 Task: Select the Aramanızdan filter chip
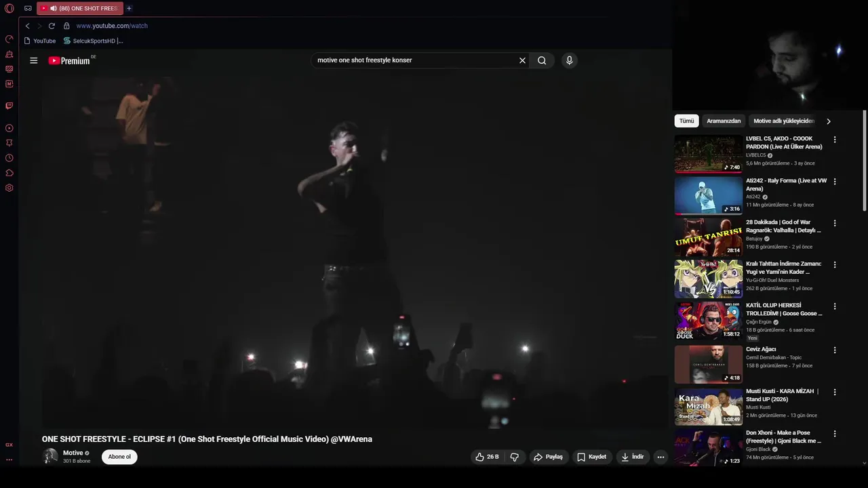(x=724, y=121)
